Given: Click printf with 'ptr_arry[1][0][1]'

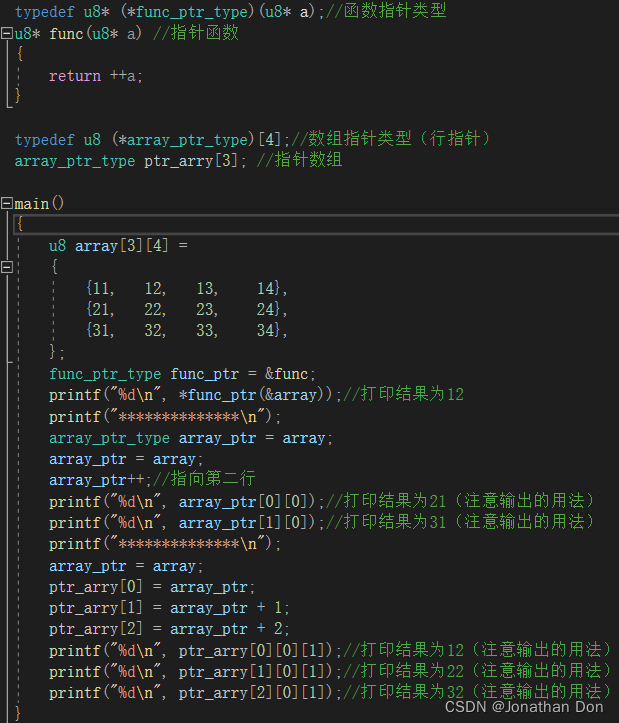Looking at the screenshot, I should [195, 672].
